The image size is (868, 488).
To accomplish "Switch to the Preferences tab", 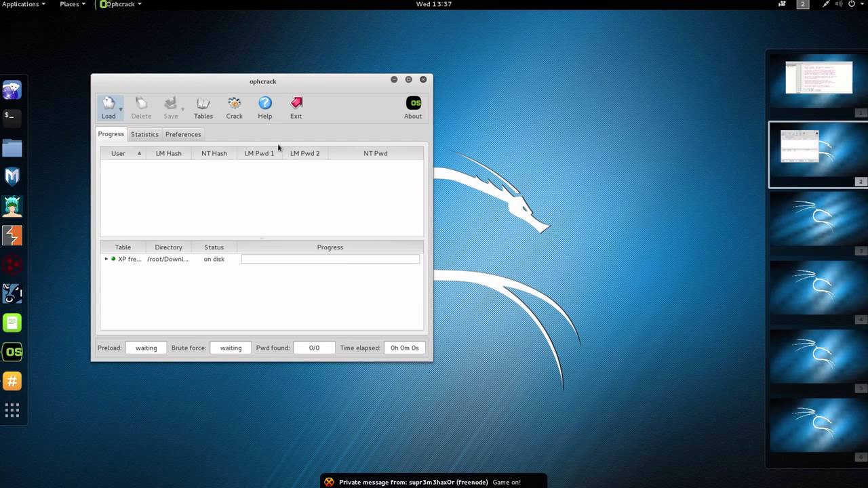I will pos(183,134).
